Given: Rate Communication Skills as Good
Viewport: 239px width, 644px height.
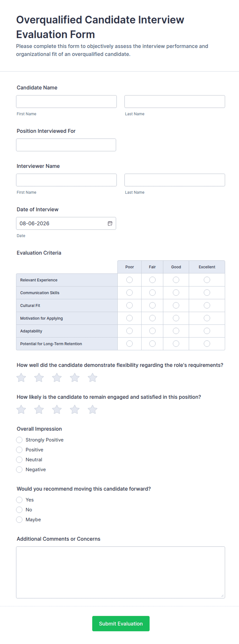Looking at the screenshot, I should point(176,293).
